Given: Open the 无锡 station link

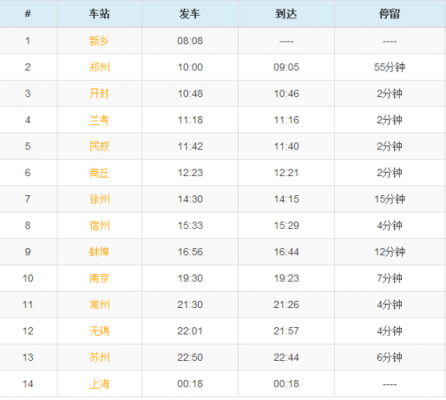Looking at the screenshot, I should pyautogui.click(x=99, y=331).
